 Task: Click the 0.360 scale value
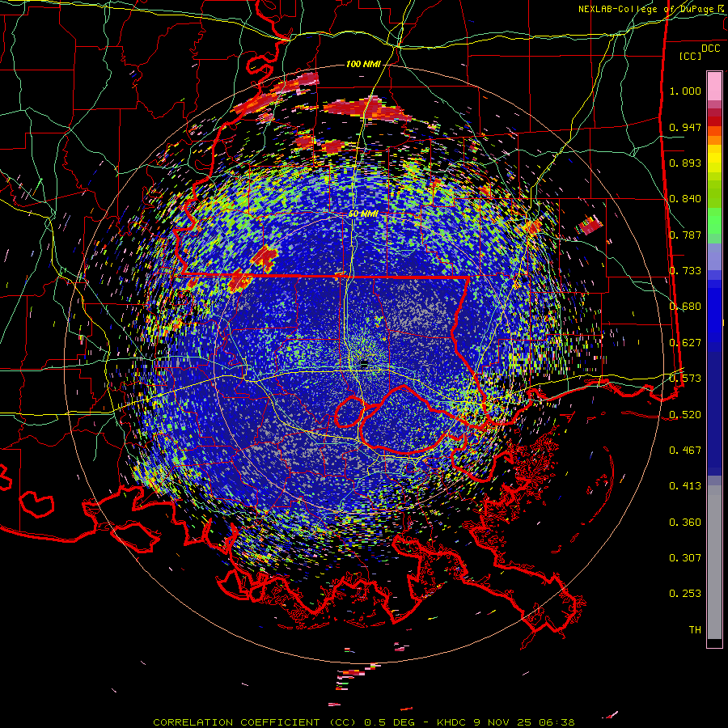pyautogui.click(x=685, y=522)
